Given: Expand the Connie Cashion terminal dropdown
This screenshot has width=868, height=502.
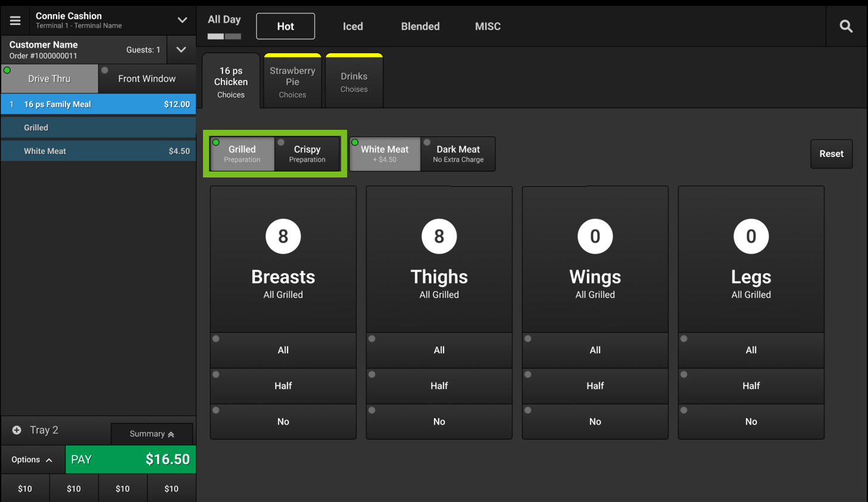Looking at the screenshot, I should [x=182, y=20].
